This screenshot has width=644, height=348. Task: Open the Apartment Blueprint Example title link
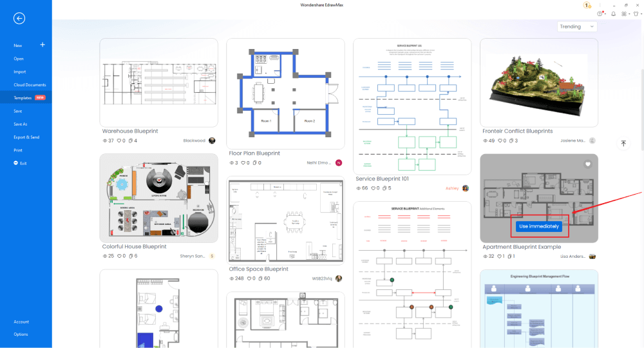(x=522, y=247)
